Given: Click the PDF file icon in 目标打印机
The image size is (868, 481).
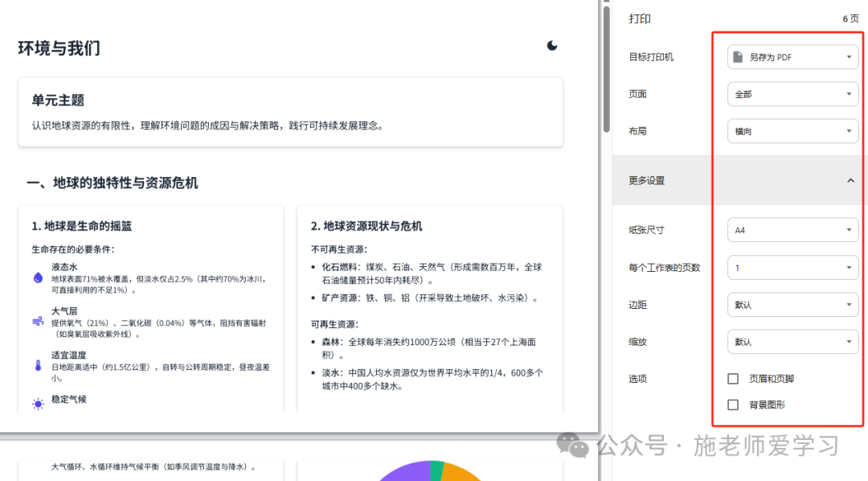Looking at the screenshot, I should click(738, 57).
